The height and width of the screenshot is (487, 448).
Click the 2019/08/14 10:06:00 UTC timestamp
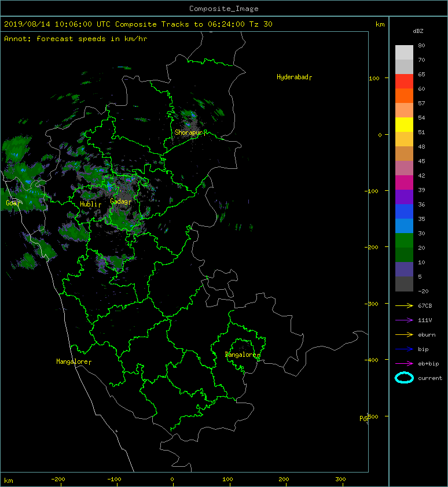coord(57,24)
